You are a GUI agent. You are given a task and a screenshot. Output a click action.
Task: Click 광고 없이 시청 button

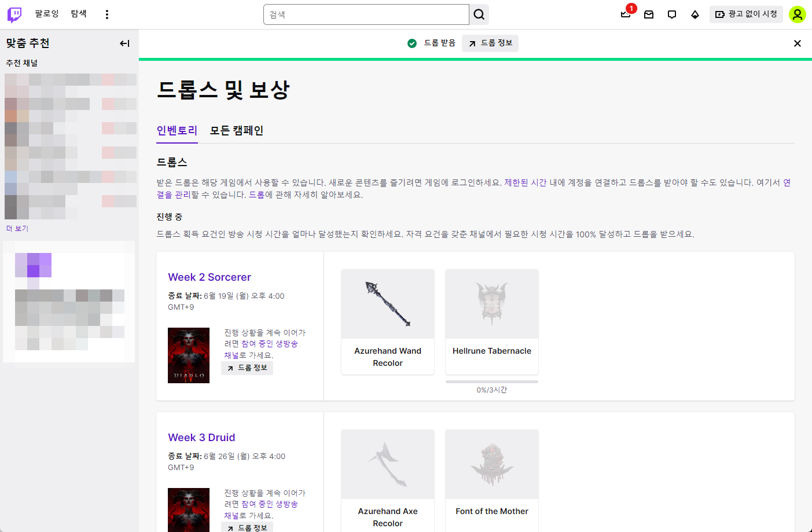click(x=746, y=14)
